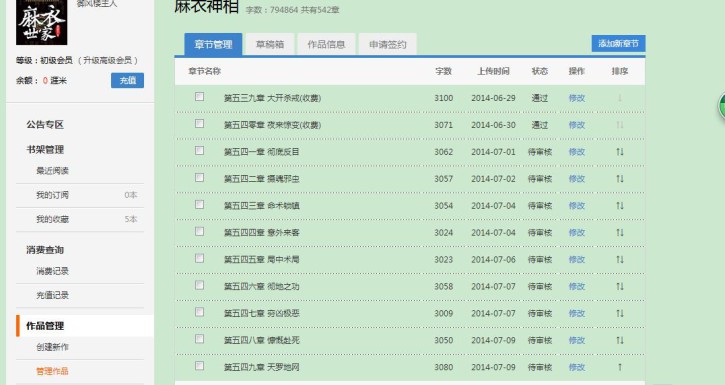Go to the 申请签约 tab
Screen dimensions: 725x385
click(x=387, y=44)
